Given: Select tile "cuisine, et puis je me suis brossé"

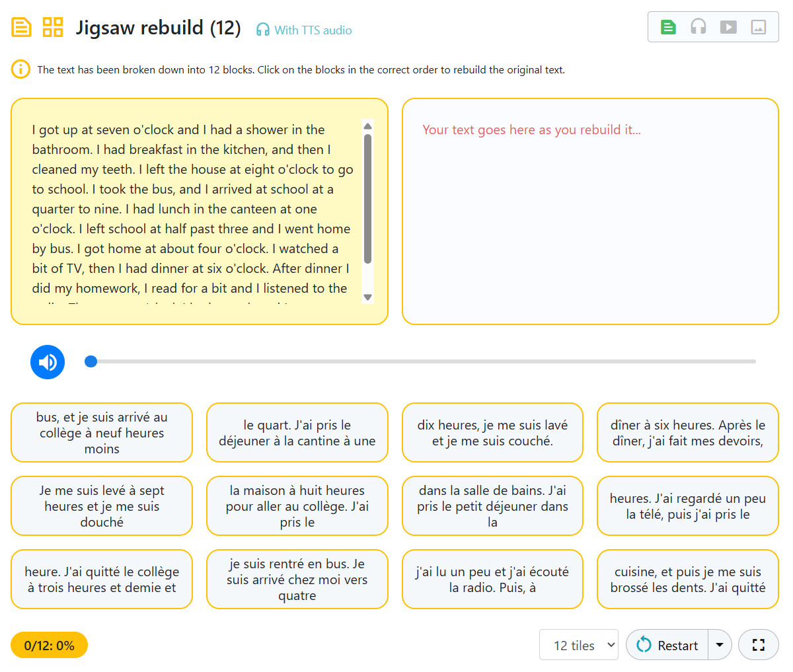Looking at the screenshot, I should [x=688, y=579].
